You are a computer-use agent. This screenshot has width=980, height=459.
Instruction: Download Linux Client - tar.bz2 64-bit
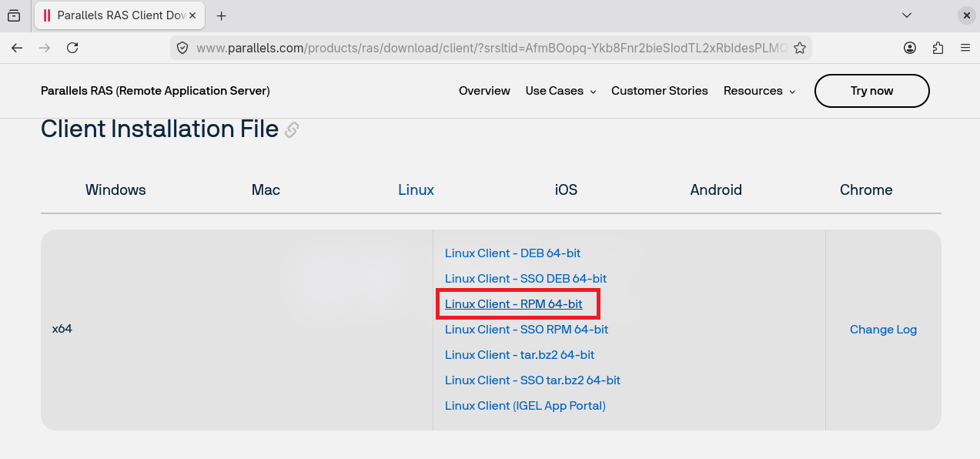[520, 355]
